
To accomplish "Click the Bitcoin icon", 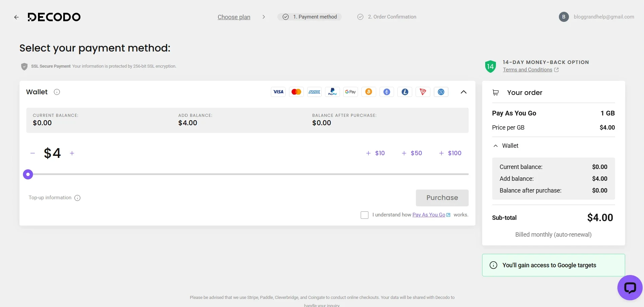I will (369, 92).
